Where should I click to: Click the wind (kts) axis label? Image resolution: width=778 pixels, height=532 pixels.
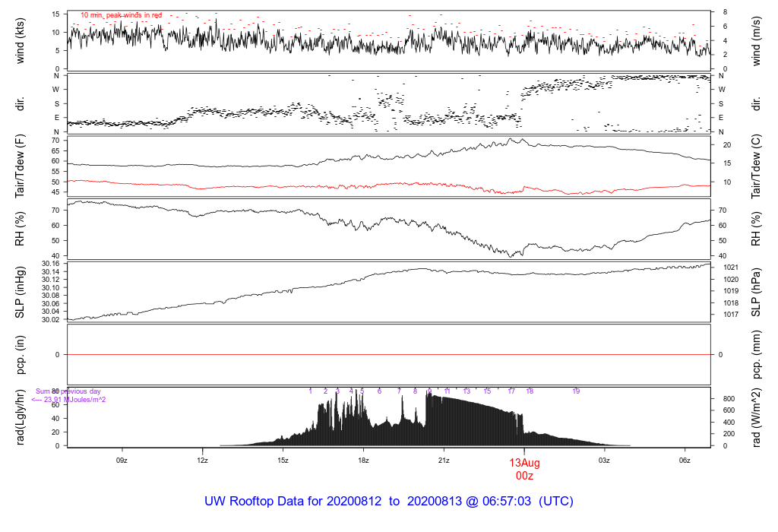20,41
